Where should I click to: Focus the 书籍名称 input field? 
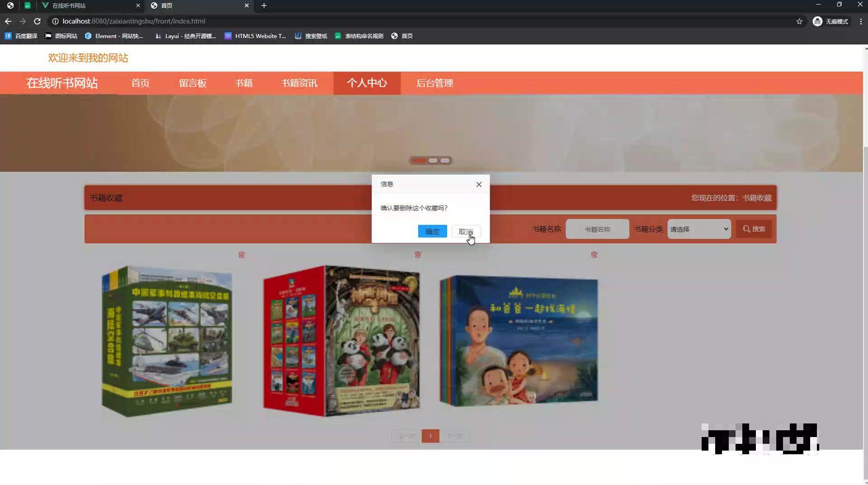pyautogui.click(x=597, y=229)
